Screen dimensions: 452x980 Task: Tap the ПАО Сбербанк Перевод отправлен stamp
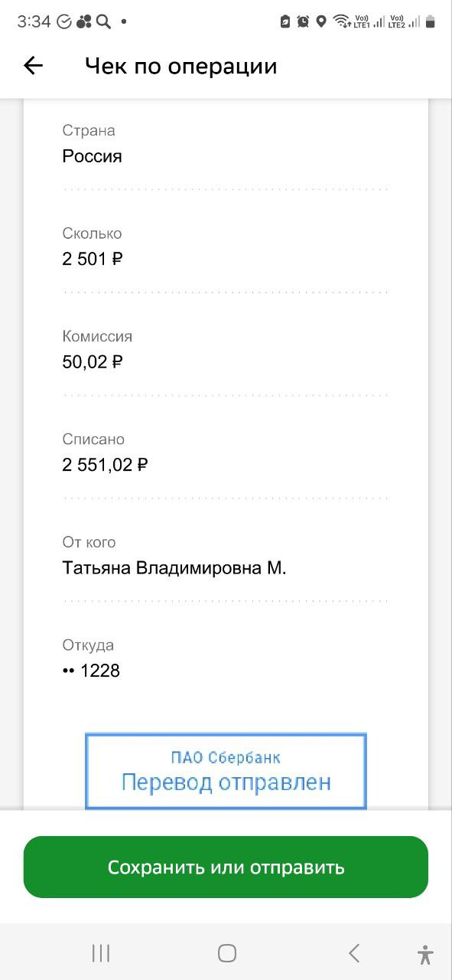click(226, 771)
